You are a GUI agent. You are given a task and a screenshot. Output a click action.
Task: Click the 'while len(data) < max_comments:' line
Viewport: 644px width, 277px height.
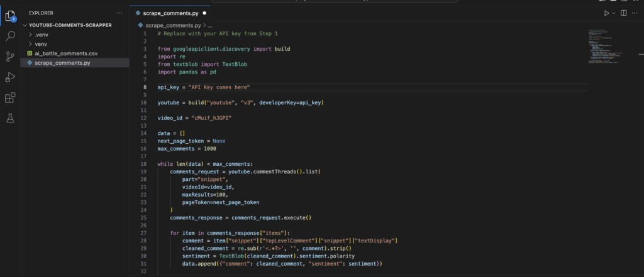206,164
